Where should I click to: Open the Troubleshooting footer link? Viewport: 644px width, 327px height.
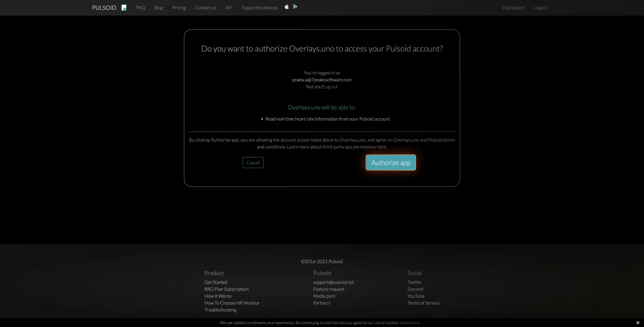(x=220, y=310)
